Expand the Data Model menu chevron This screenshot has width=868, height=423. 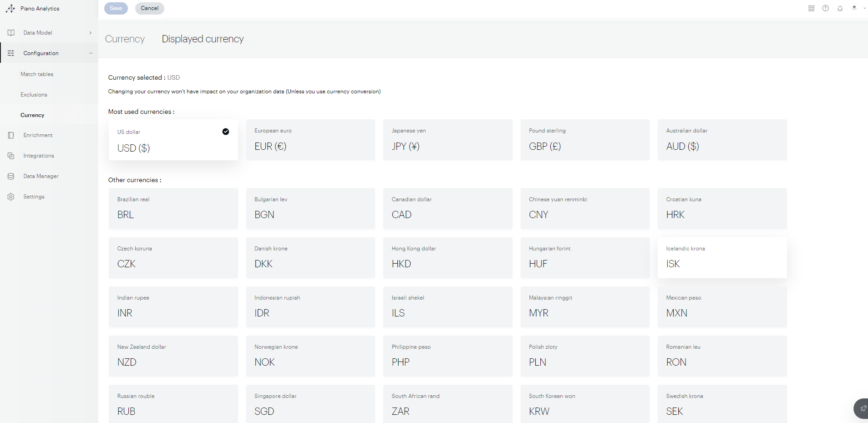click(x=90, y=32)
